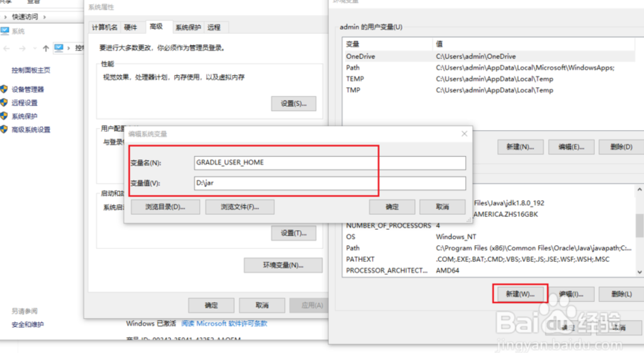Image resolution: width=644 pixels, height=353 pixels.
Task: Open 远程设置 via its shield icon
Action: 5,102
